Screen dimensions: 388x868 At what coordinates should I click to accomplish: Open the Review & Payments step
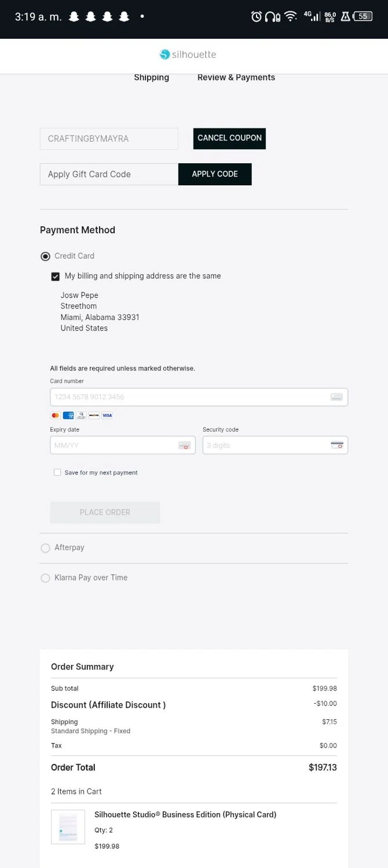pyautogui.click(x=236, y=78)
